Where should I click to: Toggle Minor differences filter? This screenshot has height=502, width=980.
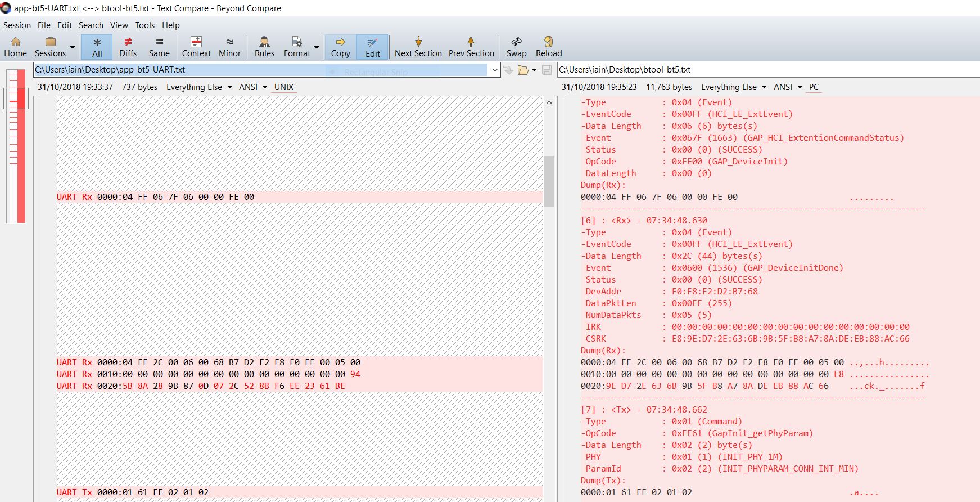pos(229,47)
